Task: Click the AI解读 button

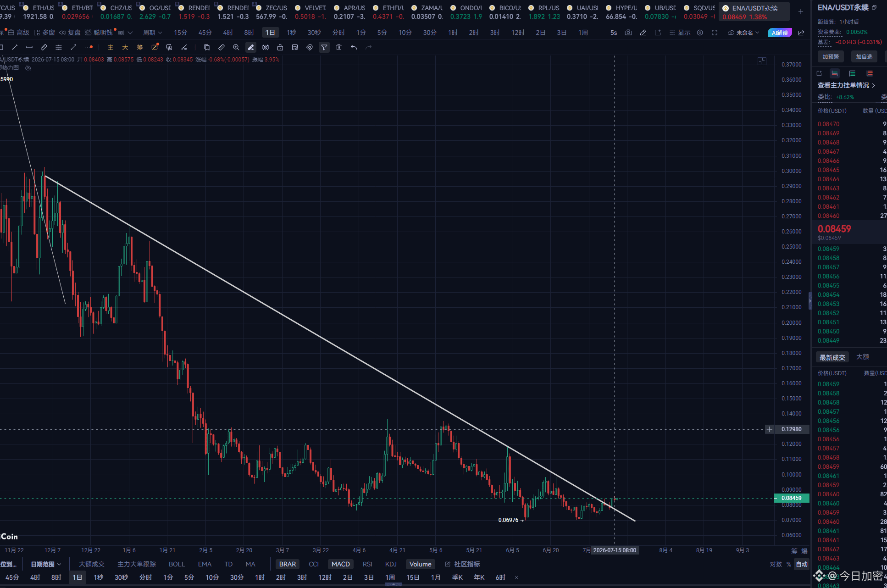Action: pyautogui.click(x=780, y=33)
